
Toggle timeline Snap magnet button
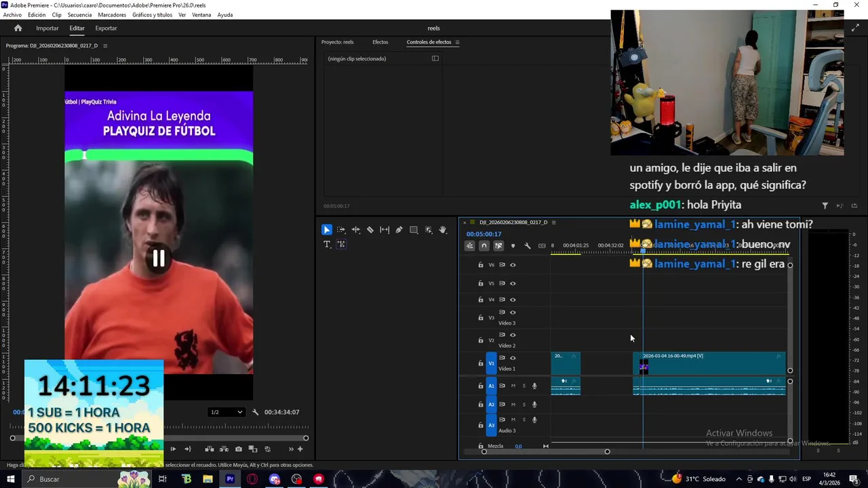click(484, 246)
